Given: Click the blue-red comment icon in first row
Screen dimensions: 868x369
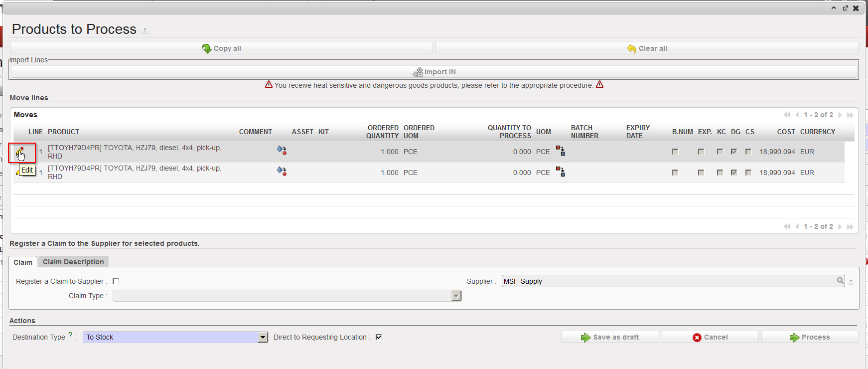Looking at the screenshot, I should click(x=282, y=150).
